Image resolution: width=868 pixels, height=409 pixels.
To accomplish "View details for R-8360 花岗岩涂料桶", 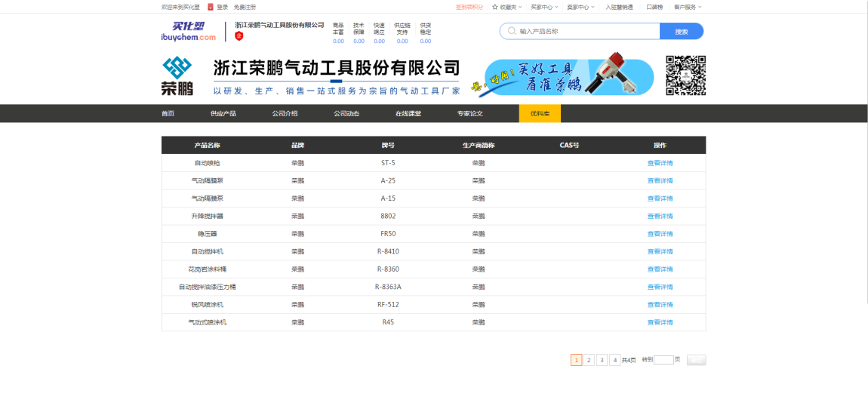I will click(x=660, y=269).
